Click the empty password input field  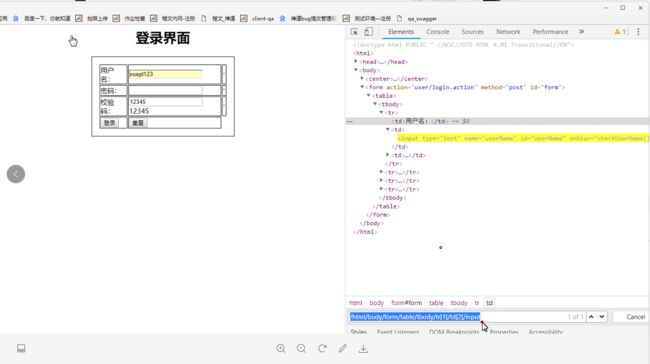pos(165,90)
